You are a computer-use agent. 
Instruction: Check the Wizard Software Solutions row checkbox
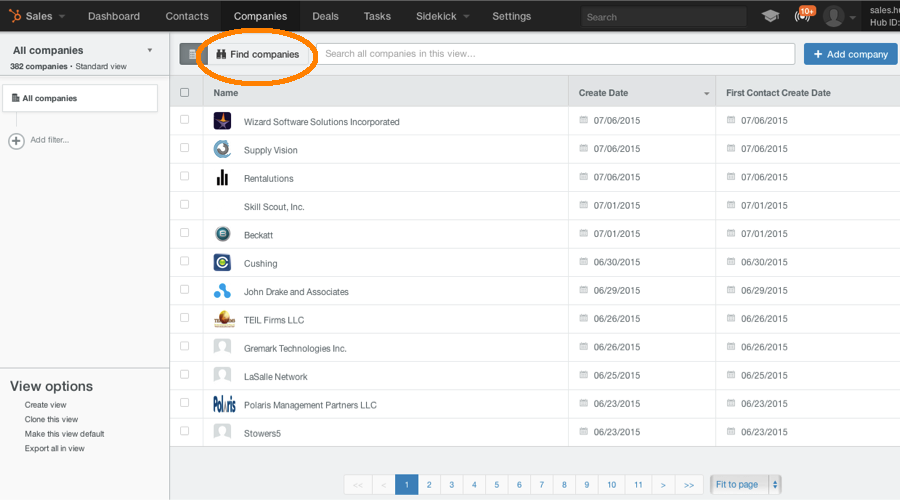click(184, 119)
